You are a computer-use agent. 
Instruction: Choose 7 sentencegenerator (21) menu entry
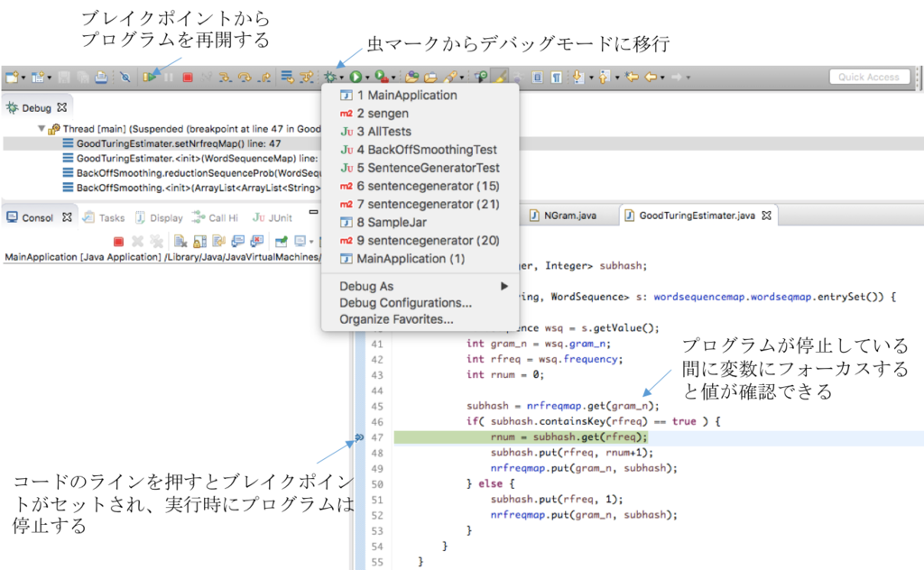click(x=420, y=205)
